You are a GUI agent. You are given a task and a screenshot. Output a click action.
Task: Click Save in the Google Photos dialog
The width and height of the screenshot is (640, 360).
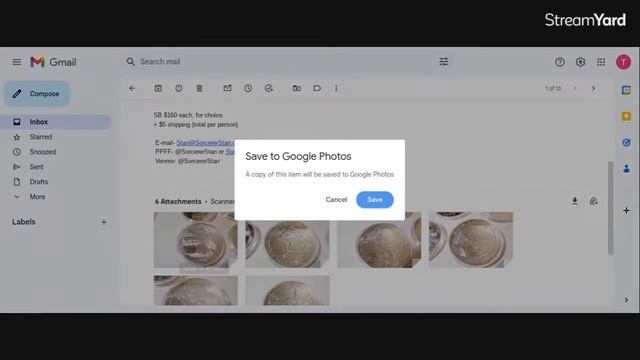point(375,200)
